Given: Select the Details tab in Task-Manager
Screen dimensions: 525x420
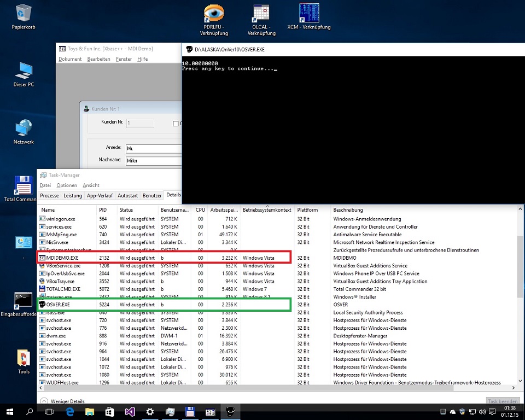Looking at the screenshot, I should (173, 195).
